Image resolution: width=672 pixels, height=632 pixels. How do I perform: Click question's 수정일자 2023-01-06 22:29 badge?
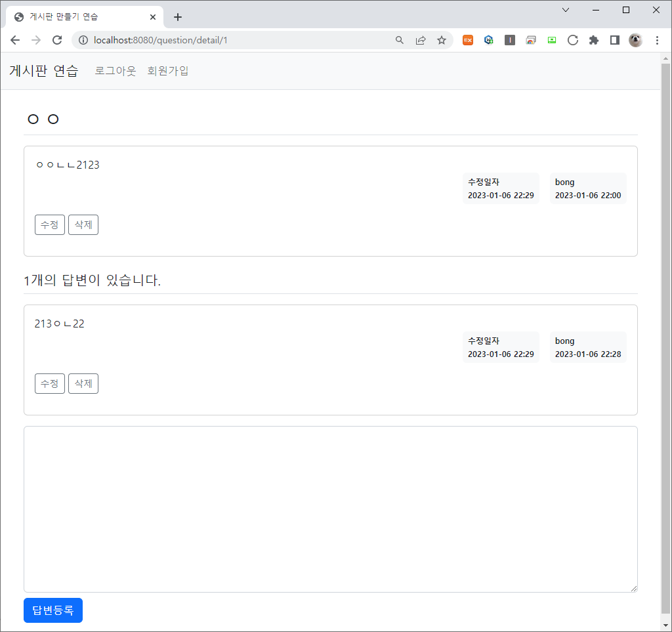click(501, 188)
